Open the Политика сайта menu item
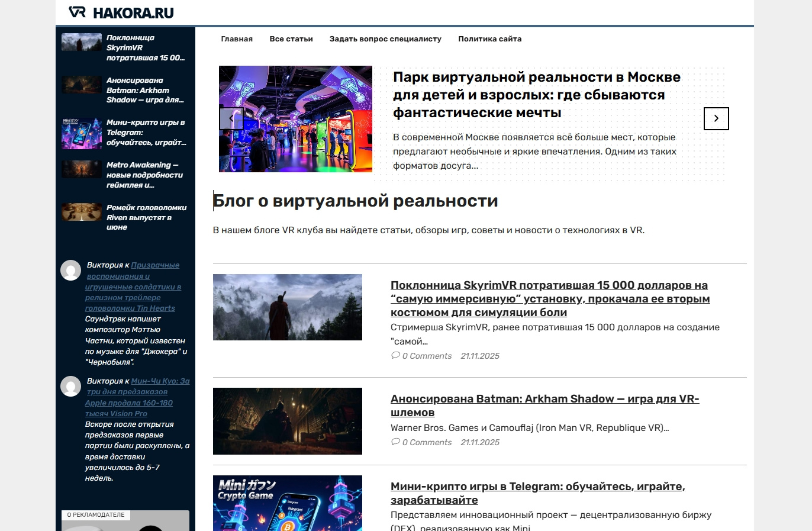 coord(490,39)
